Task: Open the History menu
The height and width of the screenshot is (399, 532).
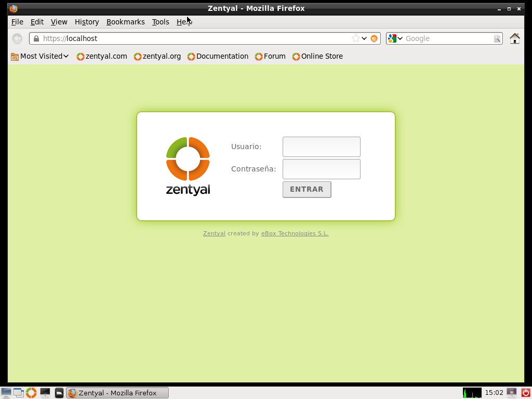Action: click(x=87, y=22)
